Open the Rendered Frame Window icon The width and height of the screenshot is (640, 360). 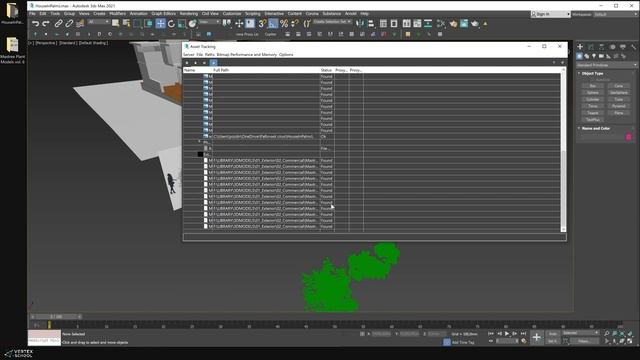(464, 24)
